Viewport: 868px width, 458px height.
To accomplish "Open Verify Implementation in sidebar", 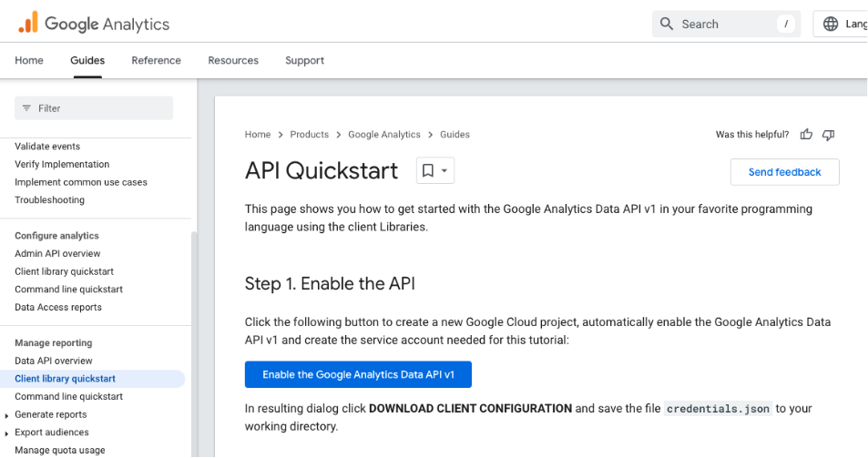I will coord(62,164).
